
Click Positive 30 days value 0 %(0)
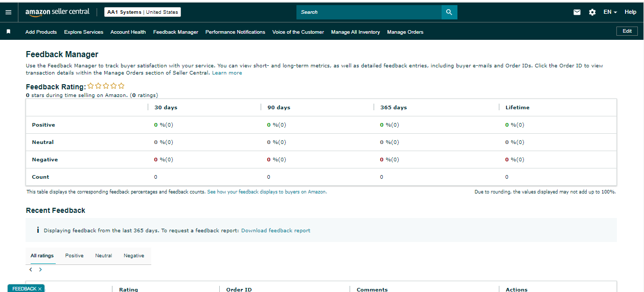click(164, 125)
